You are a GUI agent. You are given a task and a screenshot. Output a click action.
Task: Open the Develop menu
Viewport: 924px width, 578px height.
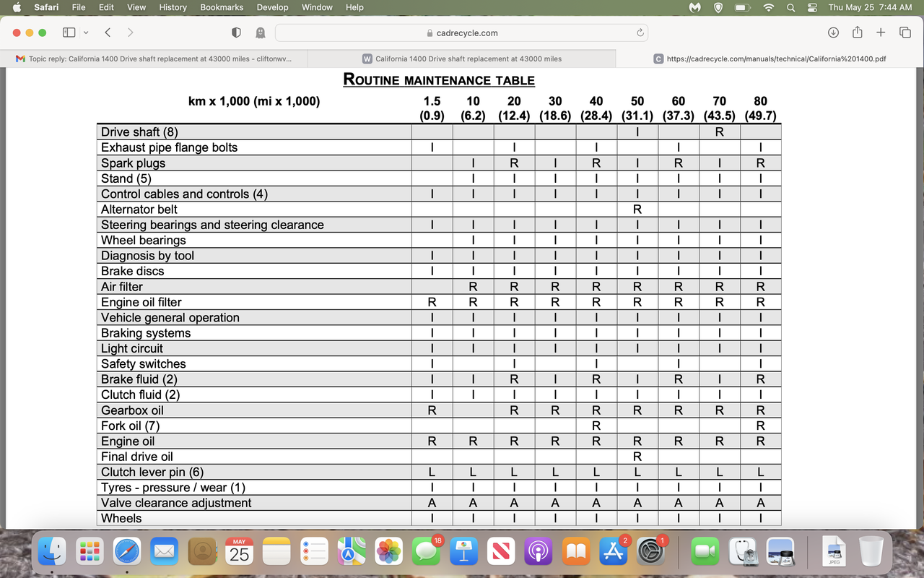coord(272,7)
